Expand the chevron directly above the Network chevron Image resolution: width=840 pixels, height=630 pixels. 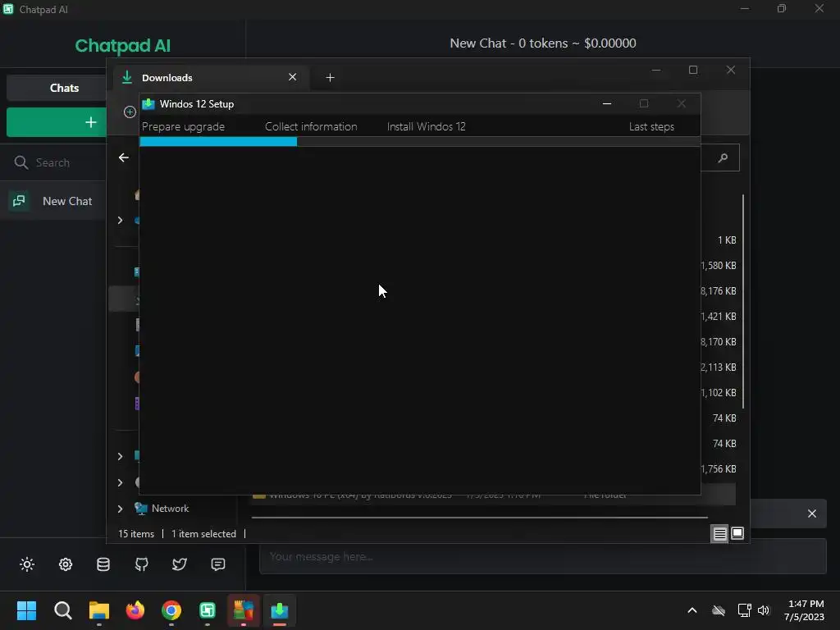(120, 482)
